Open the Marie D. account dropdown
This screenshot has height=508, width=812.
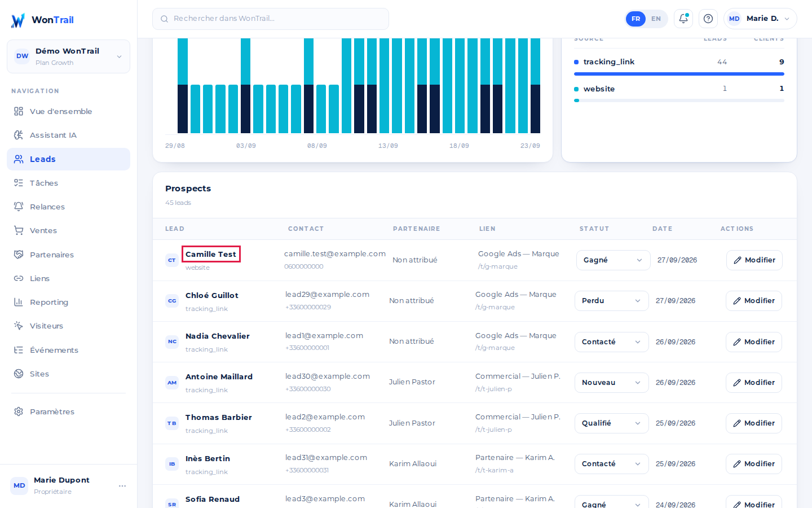pyautogui.click(x=760, y=19)
